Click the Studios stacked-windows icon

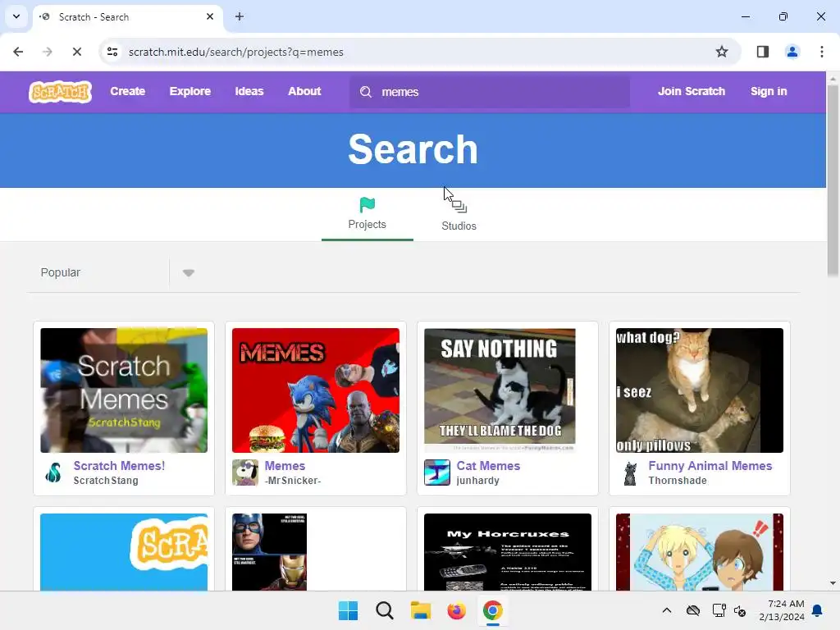[459, 206]
